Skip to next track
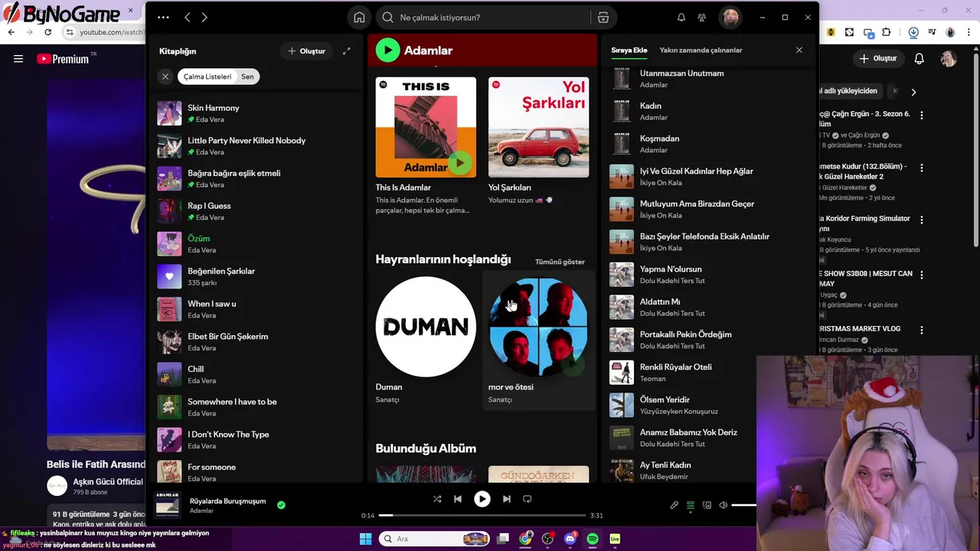Screen dimensions: 980x551 (x=506, y=499)
